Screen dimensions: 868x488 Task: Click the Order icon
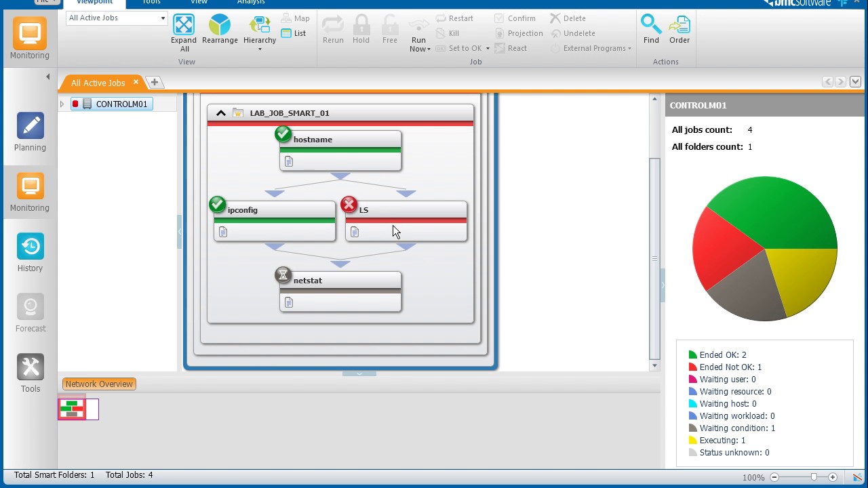pos(679,26)
